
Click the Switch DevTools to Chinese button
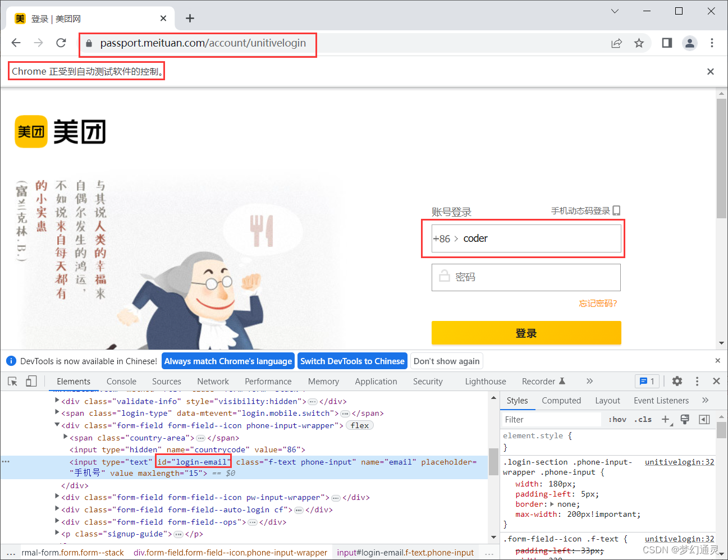pos(352,361)
